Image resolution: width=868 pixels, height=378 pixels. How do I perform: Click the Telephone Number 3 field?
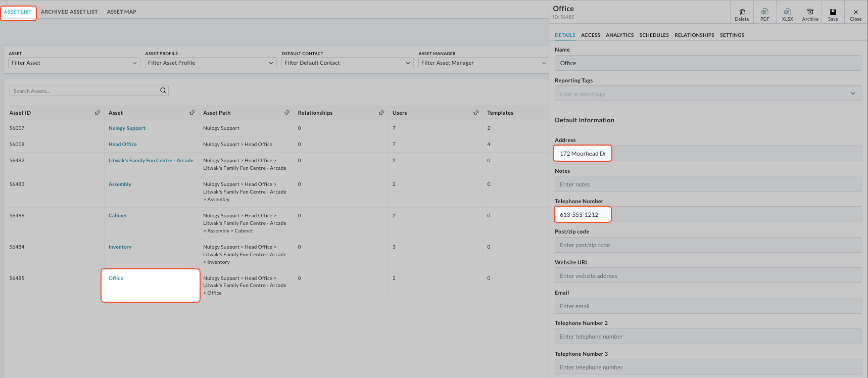pos(708,367)
